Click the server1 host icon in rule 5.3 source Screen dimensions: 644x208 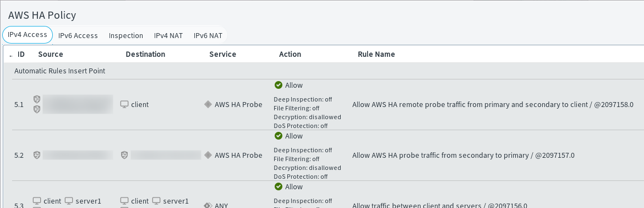click(69, 201)
